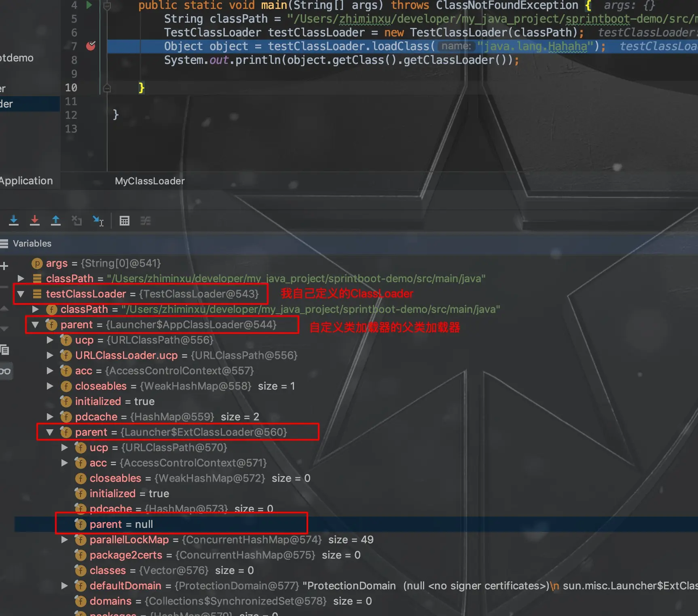Click the Drop Frame icon

(x=77, y=220)
